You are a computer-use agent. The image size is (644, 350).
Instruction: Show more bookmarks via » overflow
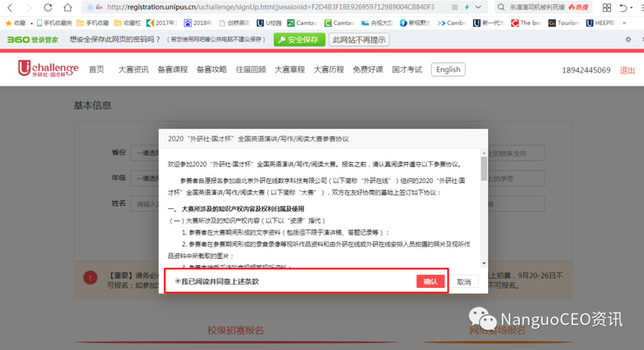coord(625,23)
